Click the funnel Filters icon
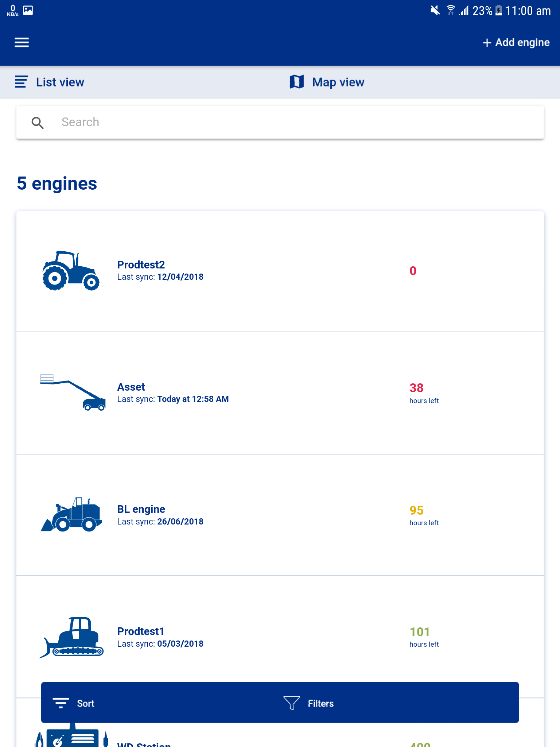This screenshot has height=747, width=560. (292, 703)
